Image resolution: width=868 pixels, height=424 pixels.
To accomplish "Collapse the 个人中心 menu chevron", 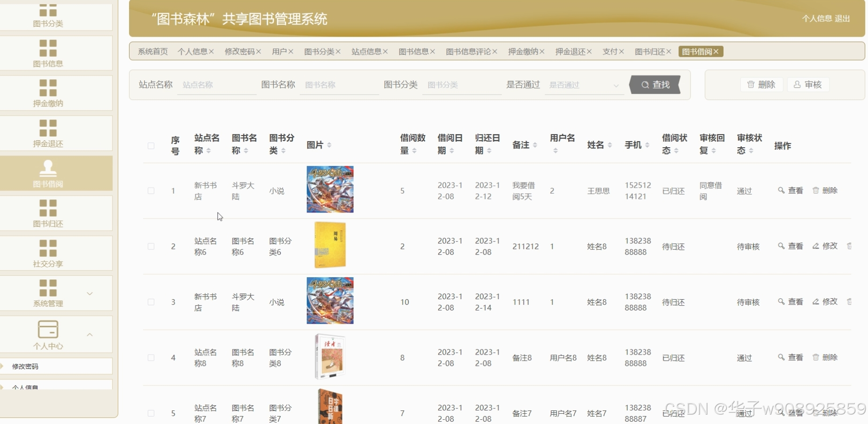I will coord(90,334).
